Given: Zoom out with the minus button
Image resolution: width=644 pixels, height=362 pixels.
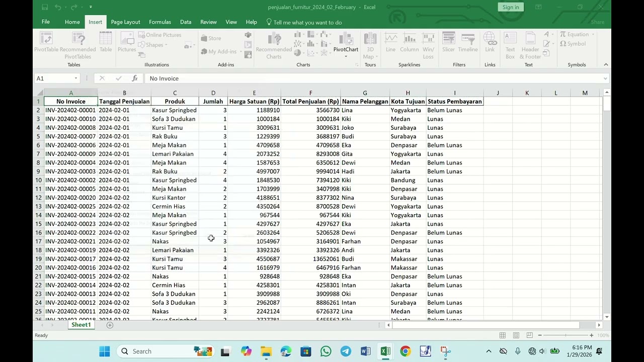Looking at the screenshot, I should pos(540,335).
